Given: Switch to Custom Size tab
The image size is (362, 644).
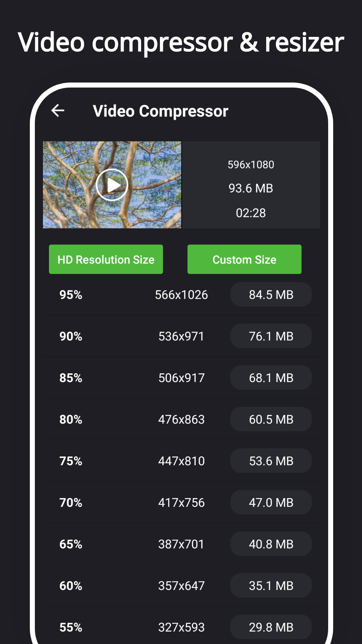Looking at the screenshot, I should tap(244, 259).
